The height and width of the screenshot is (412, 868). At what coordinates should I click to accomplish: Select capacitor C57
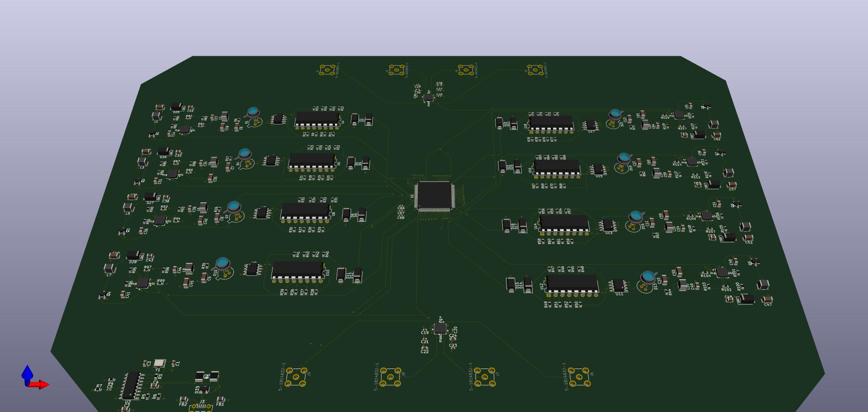tap(731, 185)
